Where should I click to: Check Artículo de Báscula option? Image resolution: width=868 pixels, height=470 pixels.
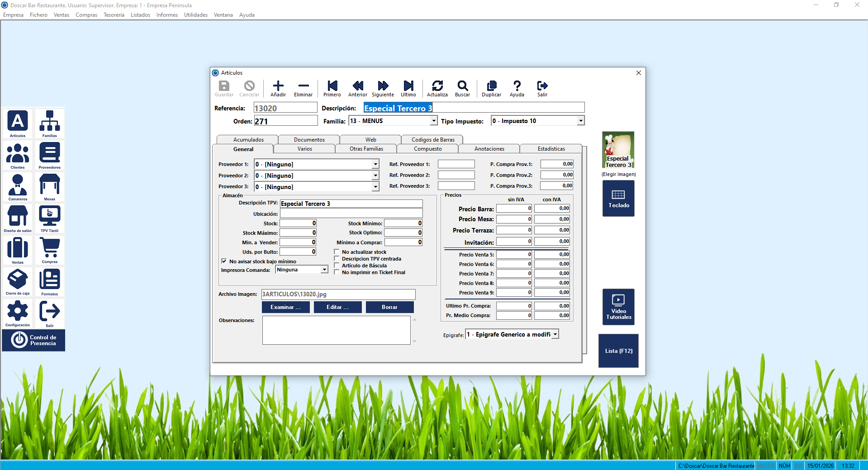pos(337,266)
